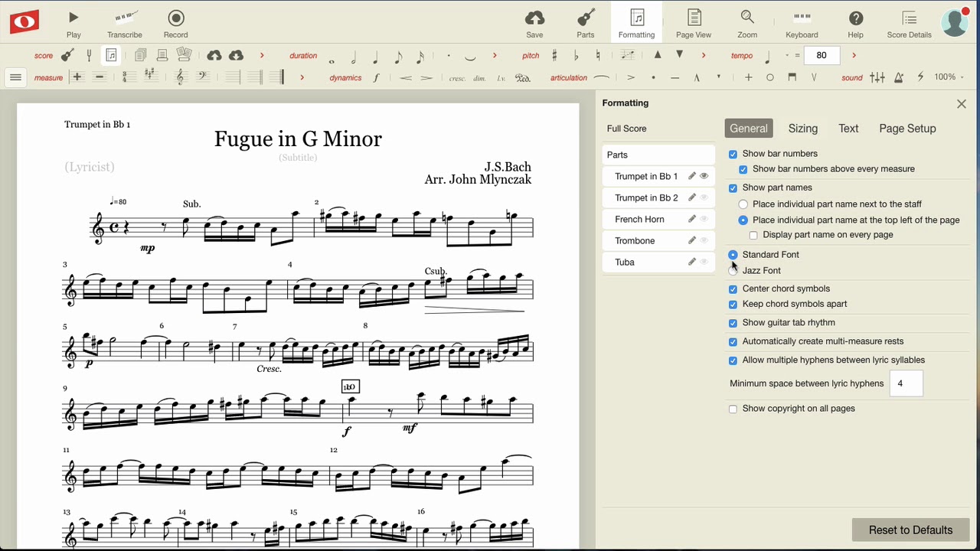Add a forte dynamic marking
The width and height of the screenshot is (980, 551).
click(x=376, y=77)
